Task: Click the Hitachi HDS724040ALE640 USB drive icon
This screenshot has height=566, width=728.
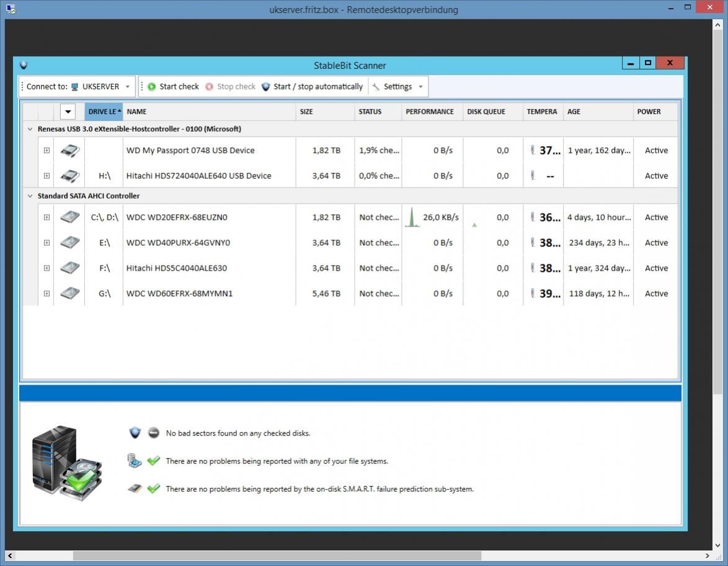Action: click(69, 176)
